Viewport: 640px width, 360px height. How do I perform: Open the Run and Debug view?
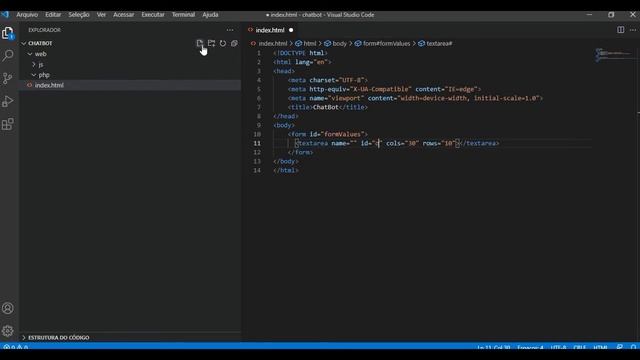[x=8, y=101]
